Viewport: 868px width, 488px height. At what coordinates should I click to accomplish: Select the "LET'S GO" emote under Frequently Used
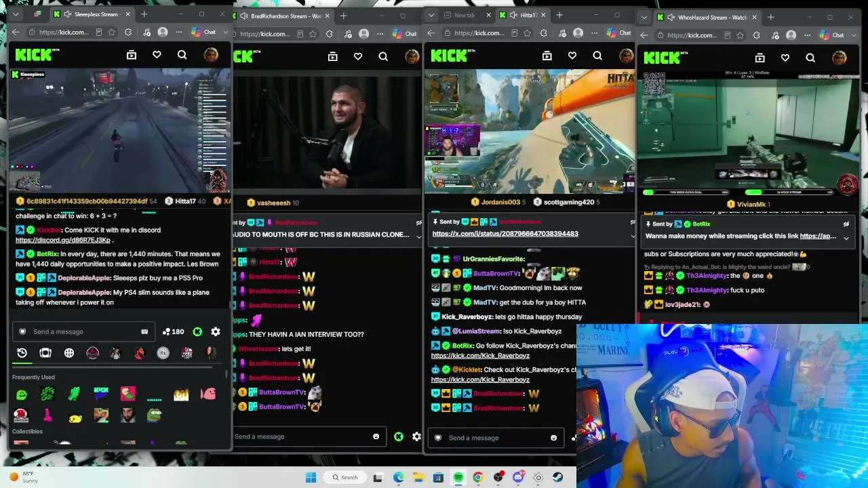tap(47, 394)
